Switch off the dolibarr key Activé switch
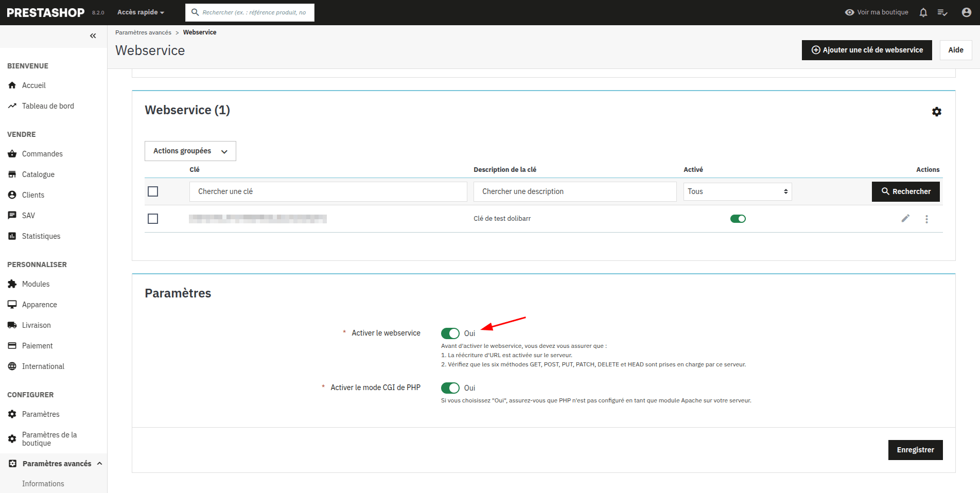Image resolution: width=980 pixels, height=493 pixels. [738, 219]
